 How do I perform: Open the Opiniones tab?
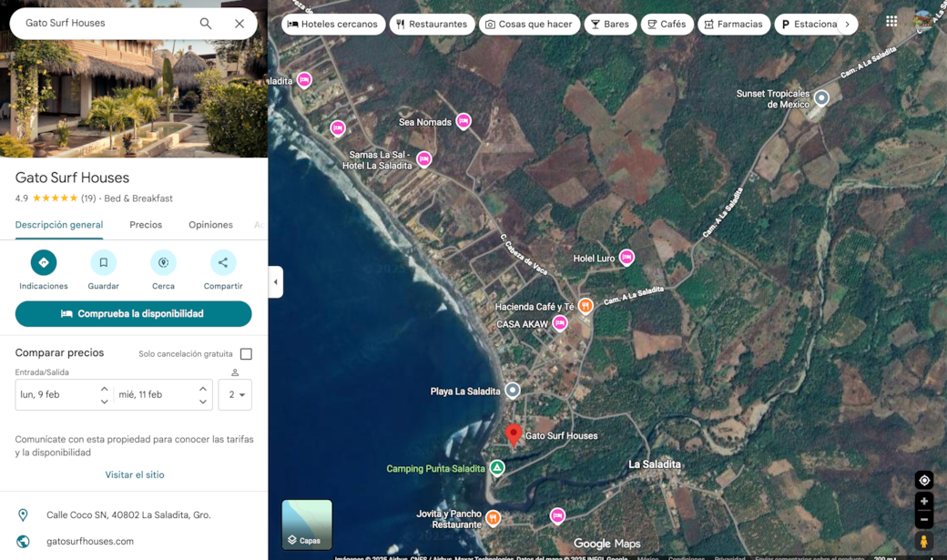[x=210, y=225]
